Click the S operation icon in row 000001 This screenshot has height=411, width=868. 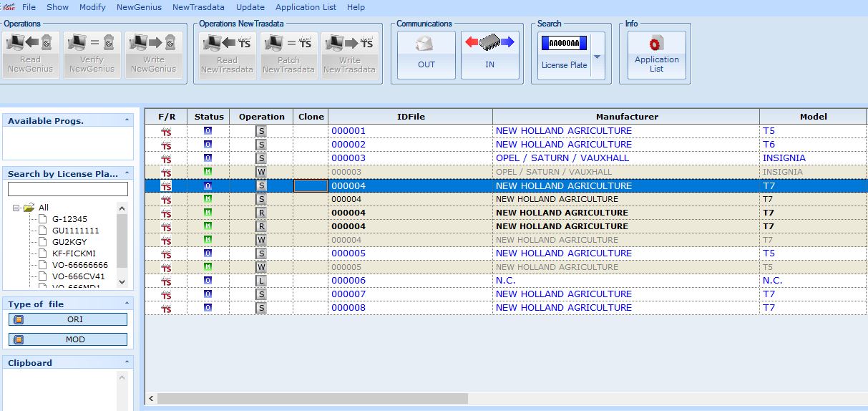[261, 131]
